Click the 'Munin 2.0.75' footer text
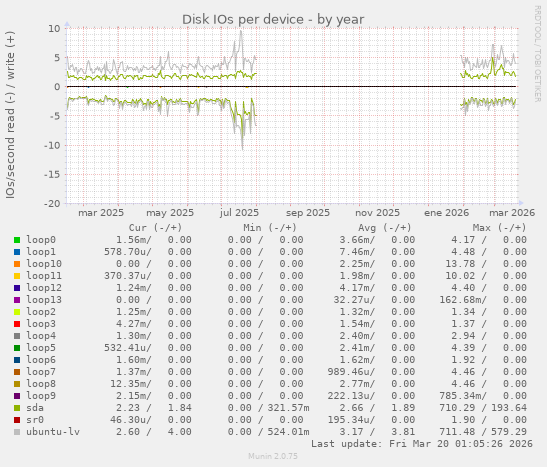The width and height of the screenshot is (547, 467). click(x=273, y=456)
